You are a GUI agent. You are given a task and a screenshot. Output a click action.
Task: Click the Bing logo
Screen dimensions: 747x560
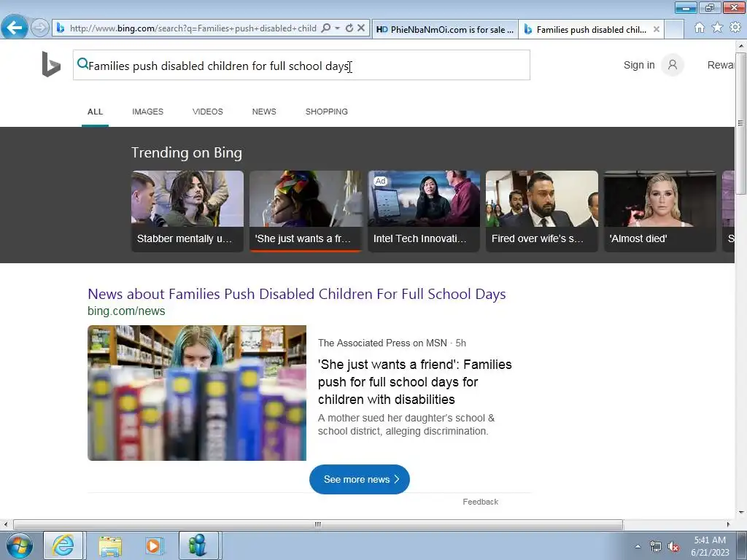pos(51,64)
